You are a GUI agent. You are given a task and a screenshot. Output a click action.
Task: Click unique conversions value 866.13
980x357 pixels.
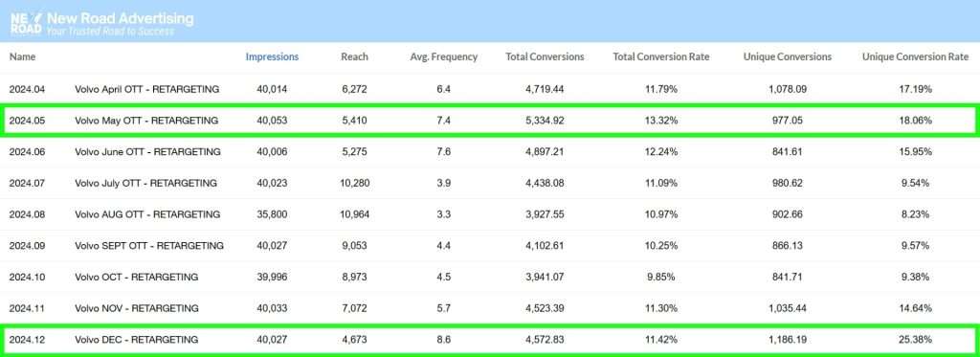pyautogui.click(x=788, y=246)
